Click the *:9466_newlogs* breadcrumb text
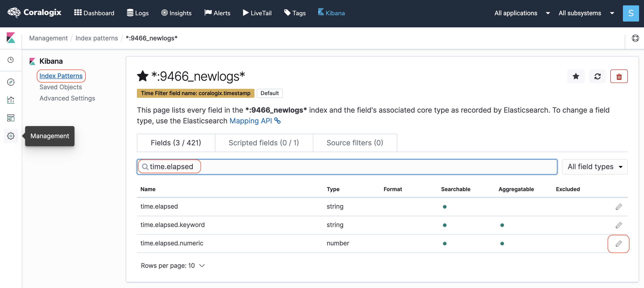Viewport: 644px width, 288px height. [x=151, y=38]
